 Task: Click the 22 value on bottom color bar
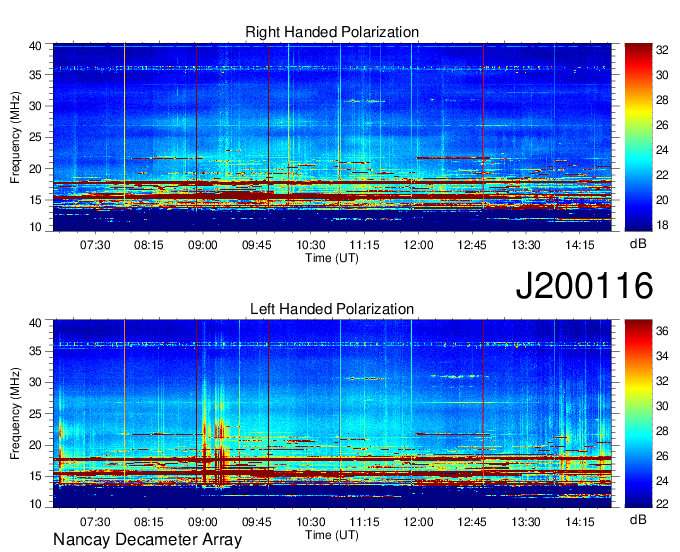pyautogui.click(x=662, y=503)
